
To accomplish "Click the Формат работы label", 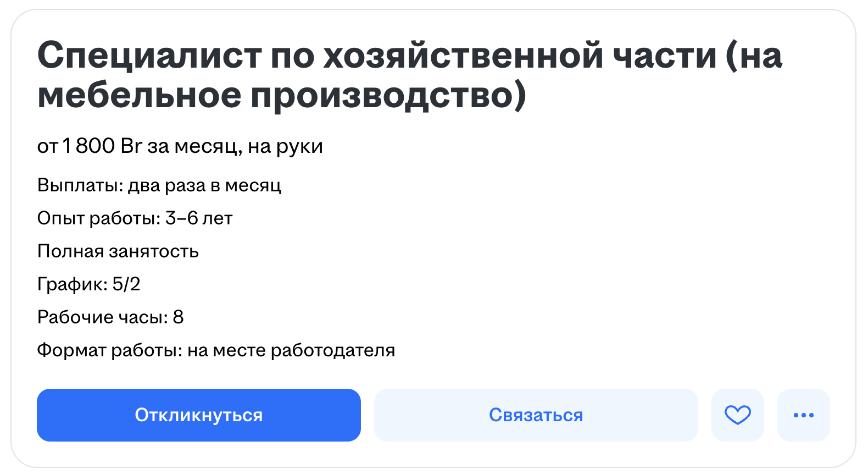I will click(x=109, y=350).
